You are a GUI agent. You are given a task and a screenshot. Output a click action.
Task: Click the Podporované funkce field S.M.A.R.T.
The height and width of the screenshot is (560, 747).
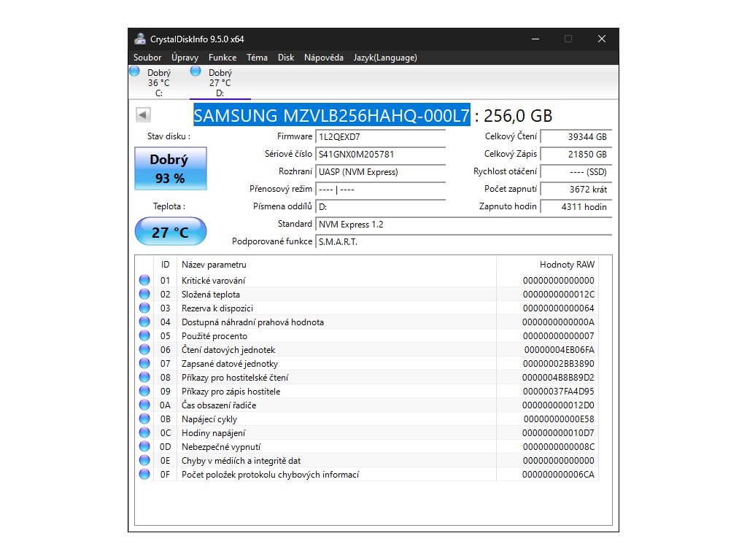click(463, 242)
